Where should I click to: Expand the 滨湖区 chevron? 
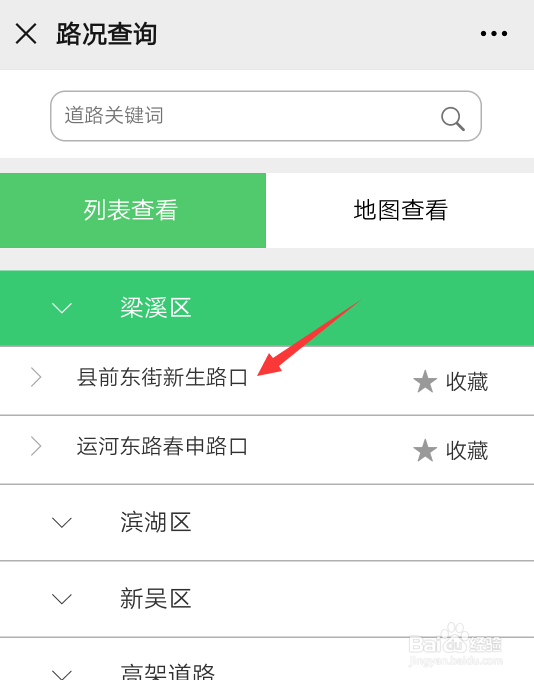[x=62, y=522]
